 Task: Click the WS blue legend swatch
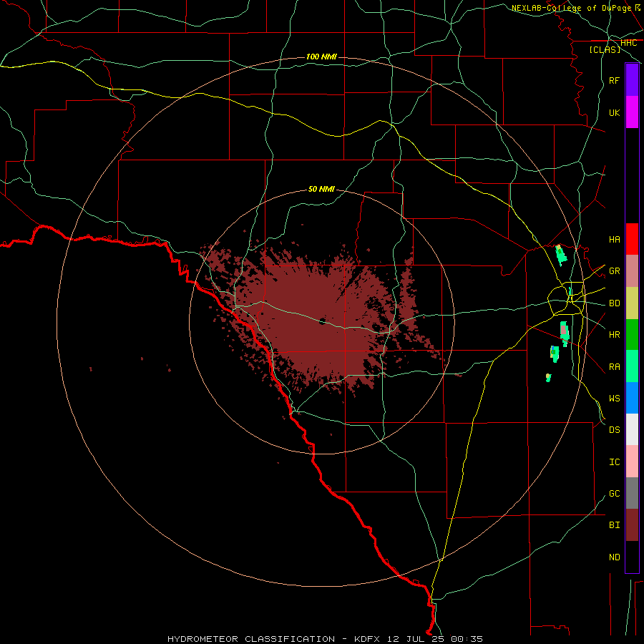(632, 398)
